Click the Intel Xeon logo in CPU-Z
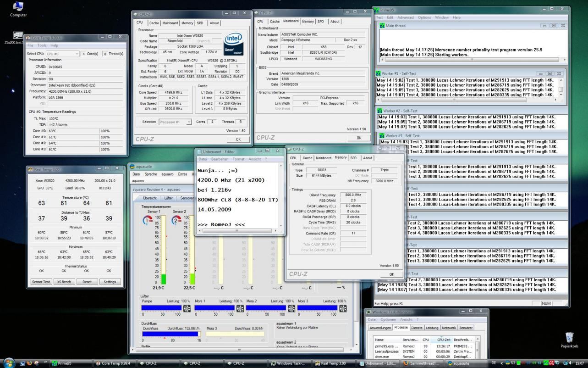This screenshot has width=588, height=368. click(235, 45)
